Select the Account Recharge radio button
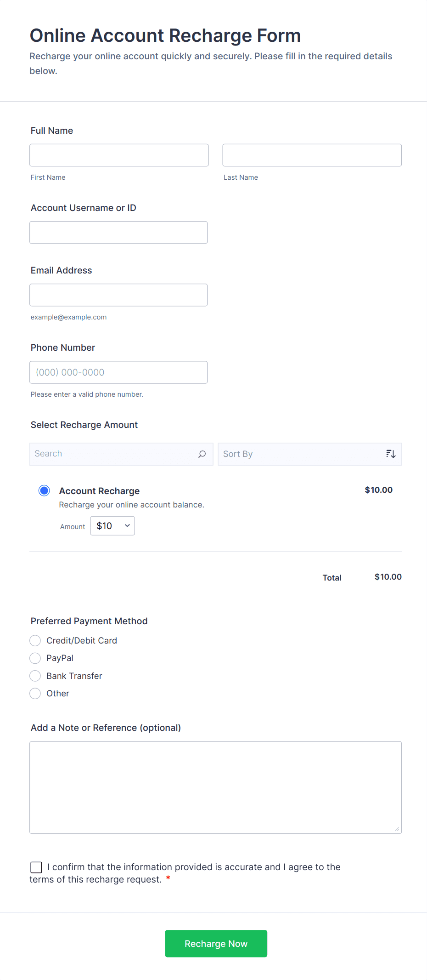This screenshot has width=427, height=980. tap(44, 490)
